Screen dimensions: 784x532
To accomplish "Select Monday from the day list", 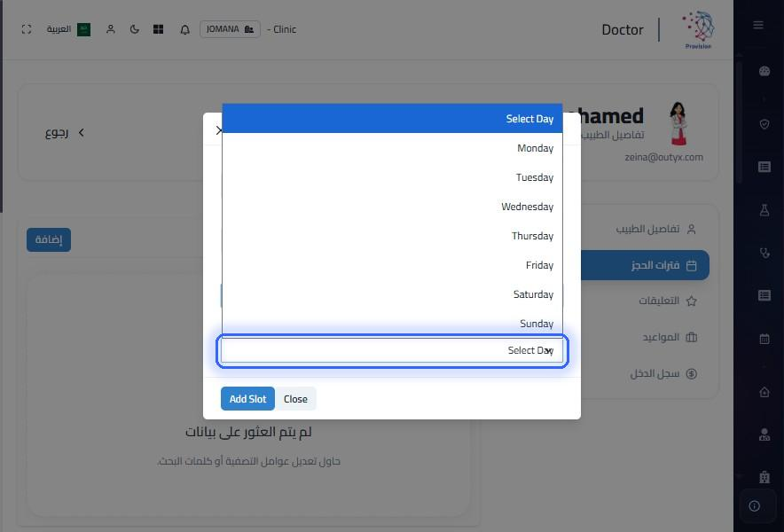I will point(393,148).
